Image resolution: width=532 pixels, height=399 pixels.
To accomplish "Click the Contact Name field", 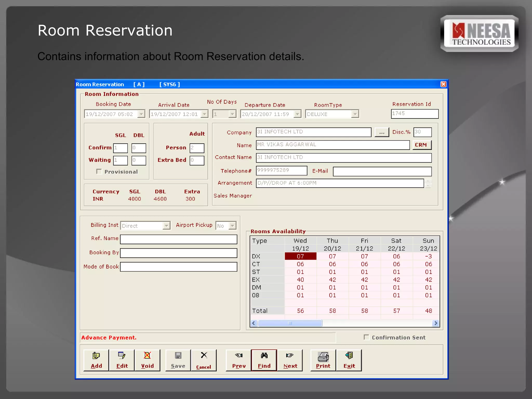I will [344, 158].
